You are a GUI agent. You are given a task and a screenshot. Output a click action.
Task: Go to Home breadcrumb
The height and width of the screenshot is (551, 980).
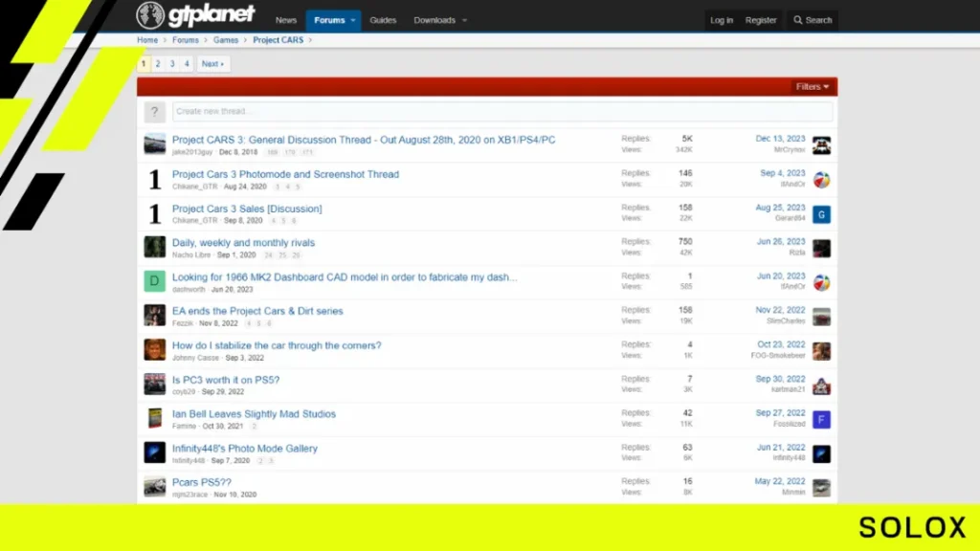(x=147, y=40)
